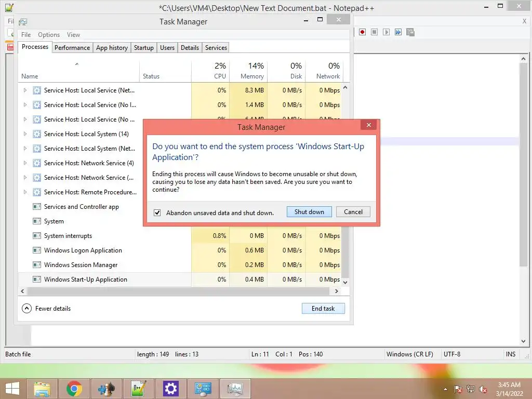
Task: Click the End task button
Action: point(323,309)
